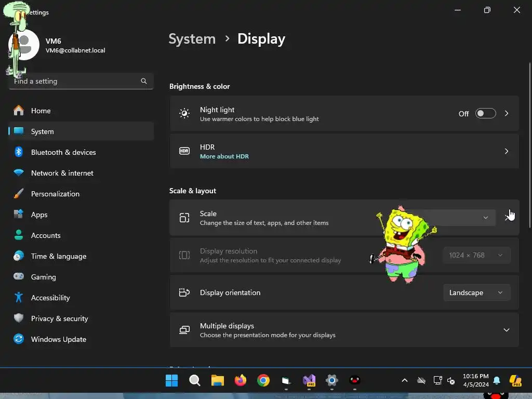
Task: Click the System monitor icon
Action: coord(19,131)
